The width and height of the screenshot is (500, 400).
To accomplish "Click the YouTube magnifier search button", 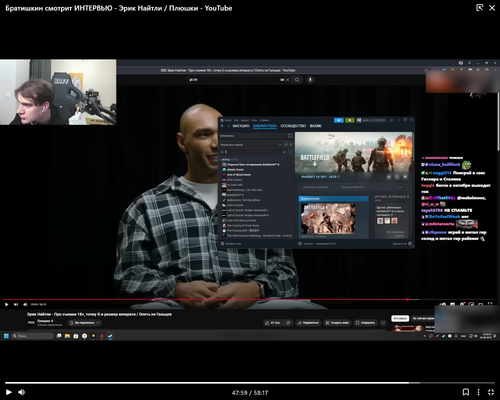I will coord(297,80).
